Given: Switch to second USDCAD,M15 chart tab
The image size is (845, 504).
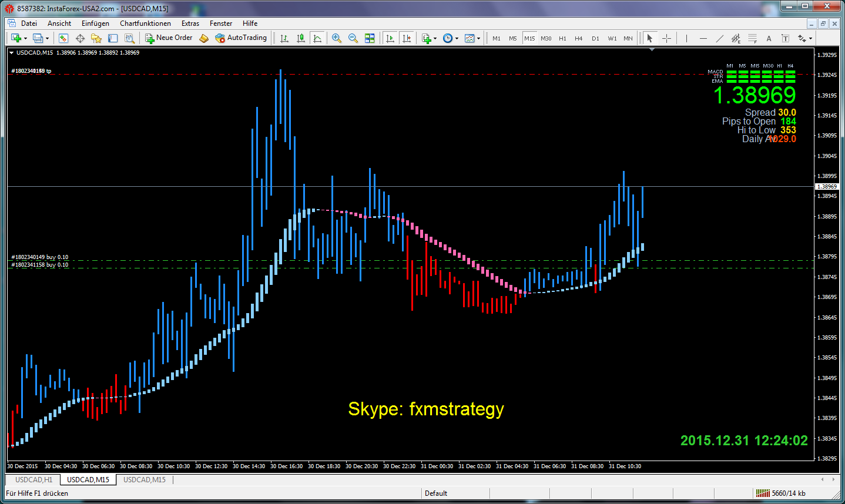Looking at the screenshot, I should [x=145, y=480].
